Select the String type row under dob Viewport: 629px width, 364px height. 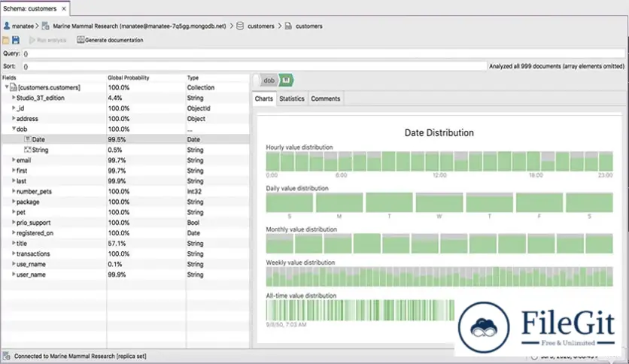tap(125, 150)
